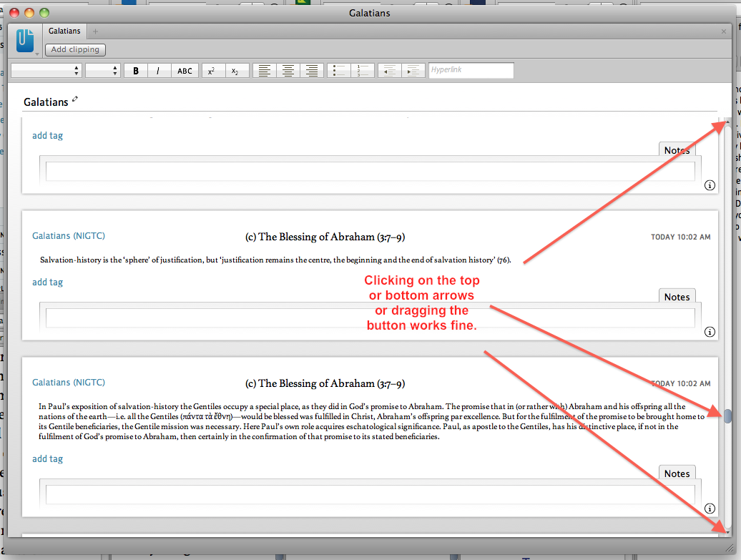741x560 pixels.
Task: Insert numbered list
Action: tap(363, 71)
